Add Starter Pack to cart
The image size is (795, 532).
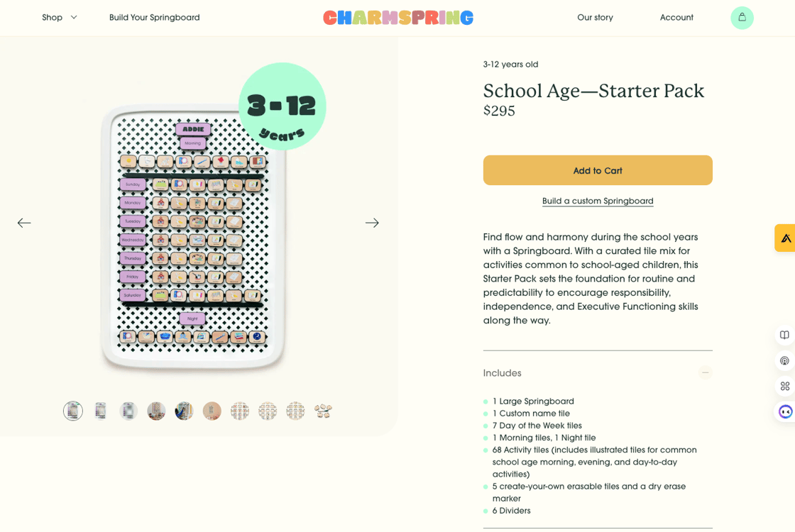coord(598,170)
